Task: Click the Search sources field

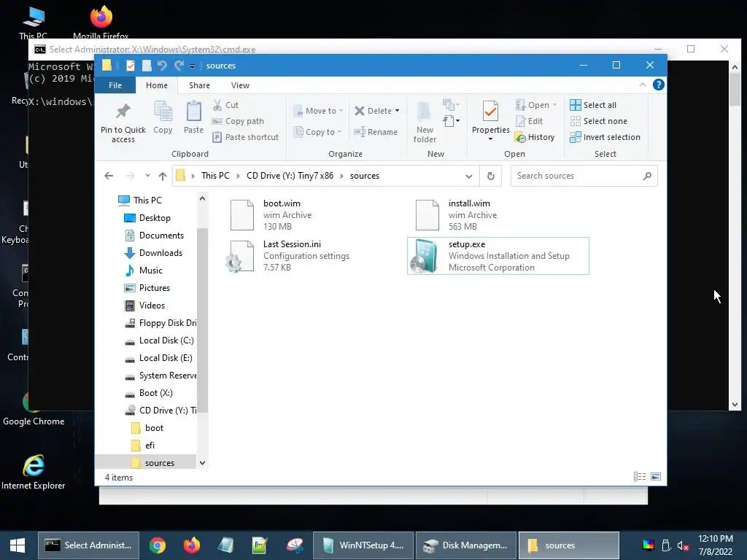Action: point(584,176)
